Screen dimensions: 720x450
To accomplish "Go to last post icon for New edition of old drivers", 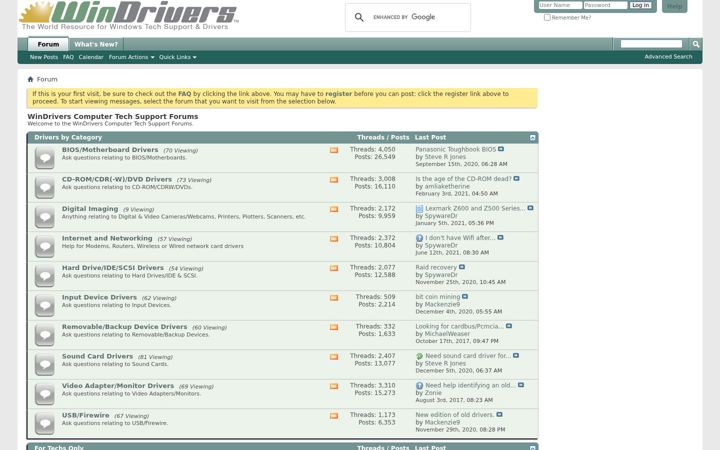I will pos(500,415).
